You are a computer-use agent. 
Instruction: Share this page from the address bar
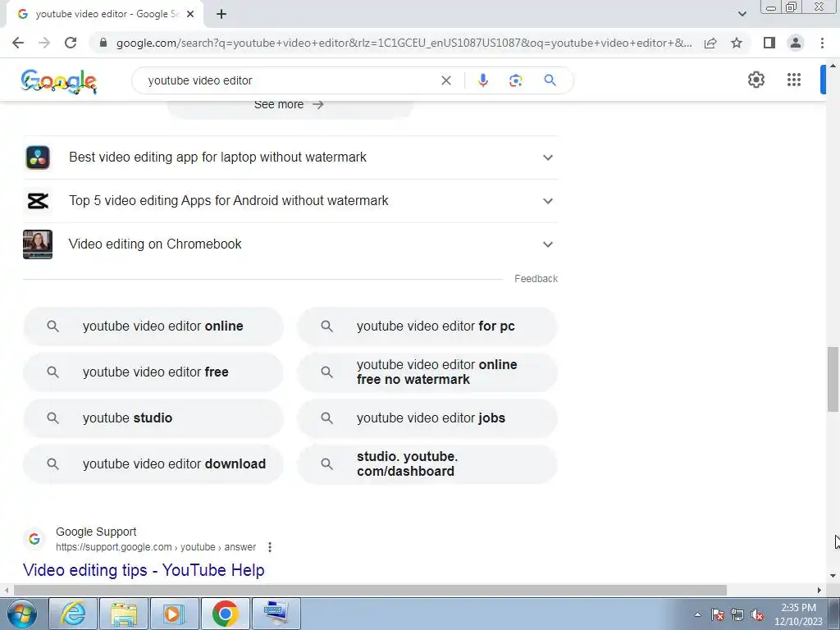[710, 43]
